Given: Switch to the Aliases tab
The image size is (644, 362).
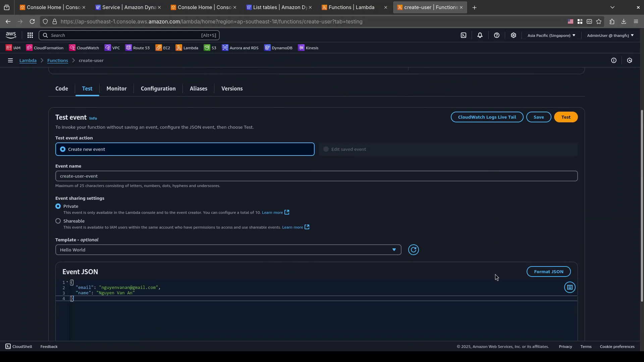Looking at the screenshot, I should [x=199, y=88].
